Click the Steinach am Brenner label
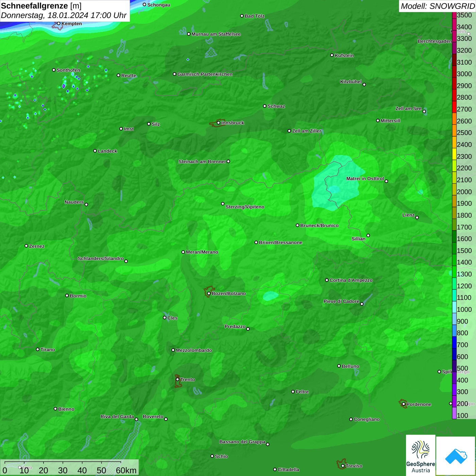 click(202, 161)
